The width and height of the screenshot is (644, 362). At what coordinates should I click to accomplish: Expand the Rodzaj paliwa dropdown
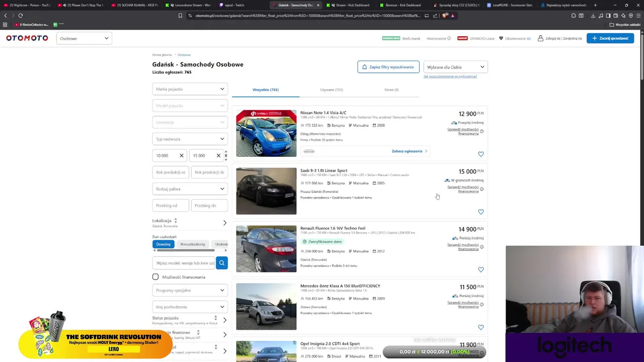pyautogui.click(x=190, y=189)
